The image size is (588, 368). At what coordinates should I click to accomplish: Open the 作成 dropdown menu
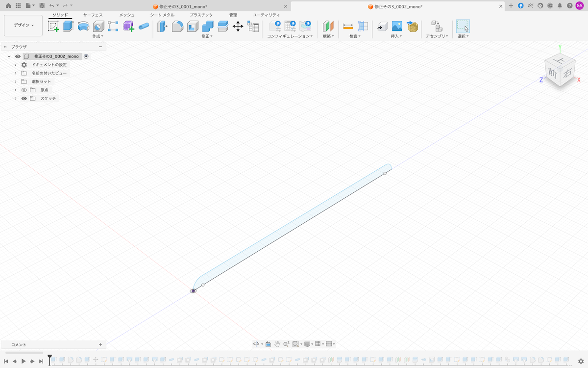pyautogui.click(x=98, y=36)
